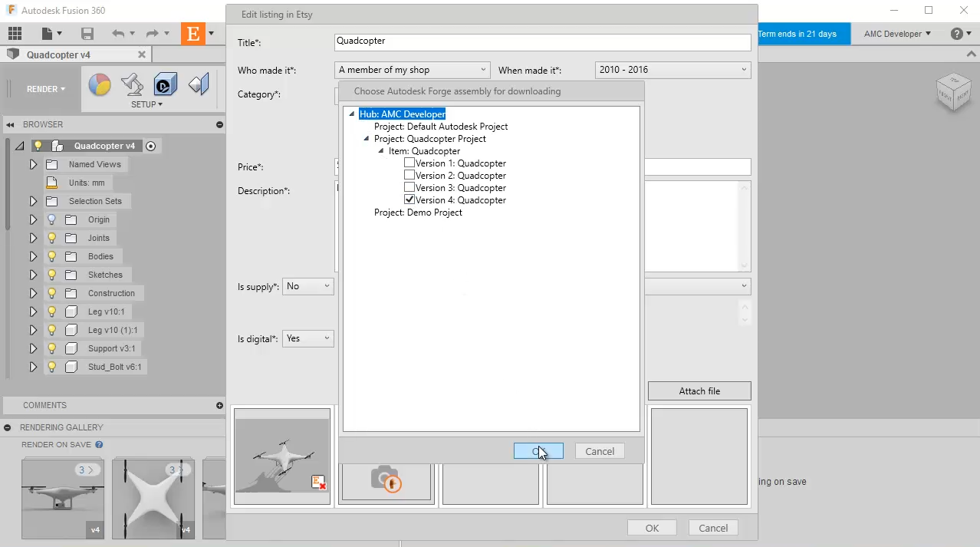Select Project: Demo Project in the tree
The width and height of the screenshot is (980, 547).
418,213
